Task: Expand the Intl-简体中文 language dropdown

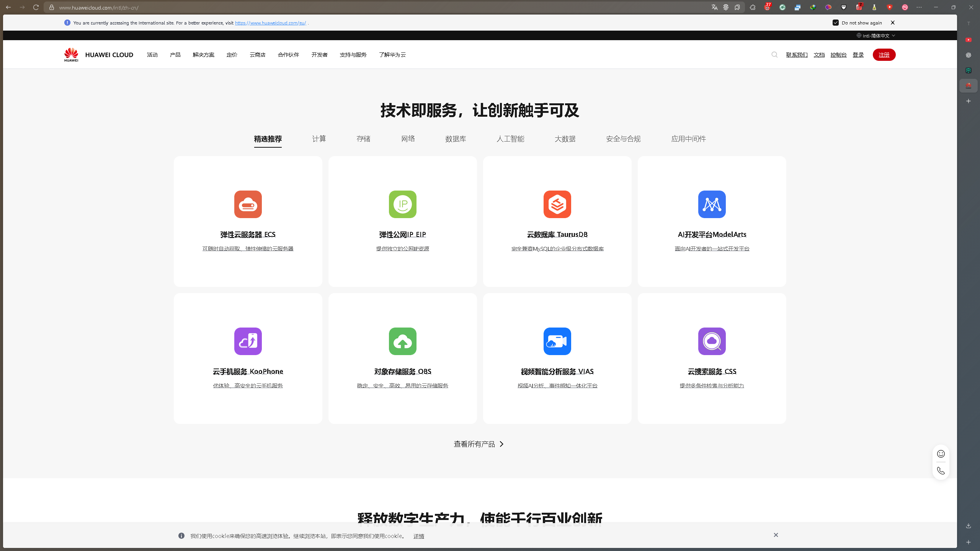Action: point(876,36)
